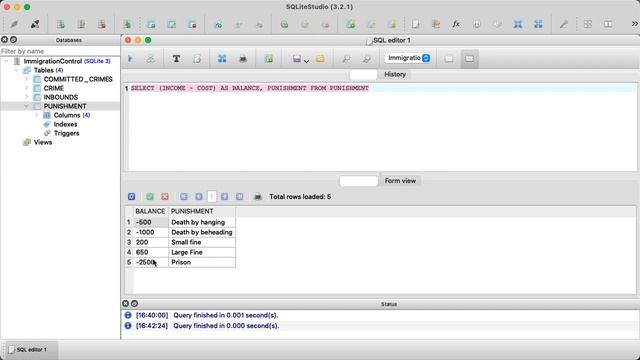Click the Refresh schema icon
The image size is (640, 360).
127,24
